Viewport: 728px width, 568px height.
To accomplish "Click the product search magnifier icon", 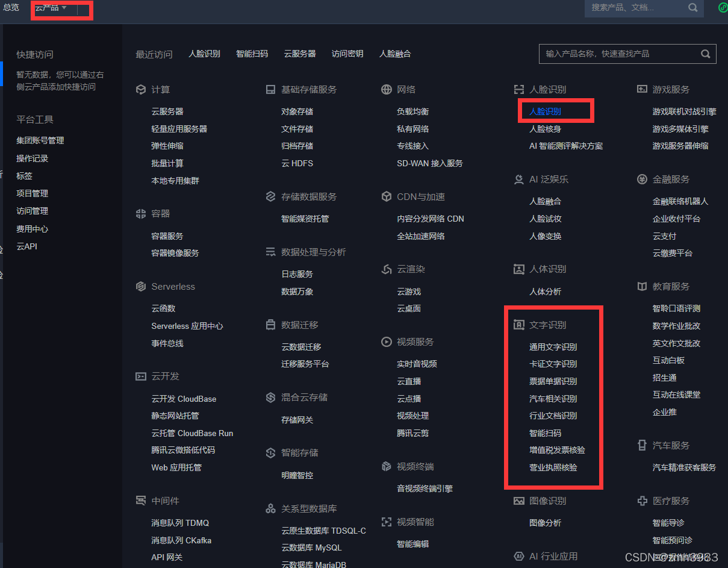I will [x=706, y=54].
